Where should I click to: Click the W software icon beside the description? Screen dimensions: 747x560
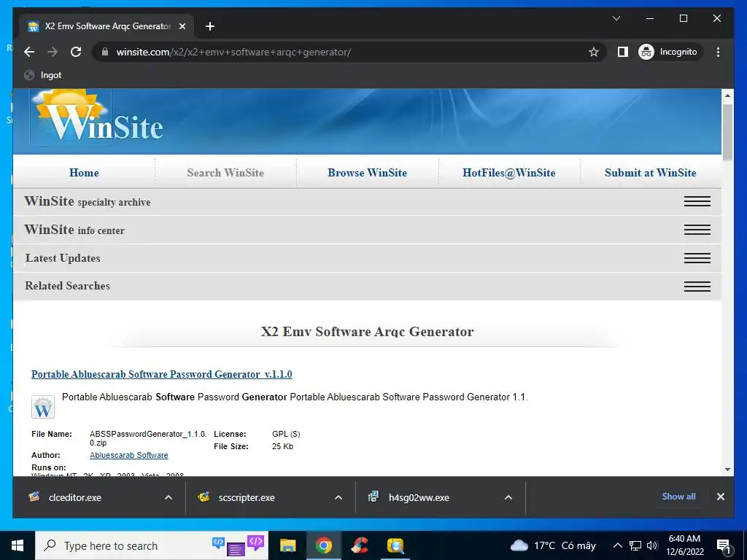(x=43, y=407)
